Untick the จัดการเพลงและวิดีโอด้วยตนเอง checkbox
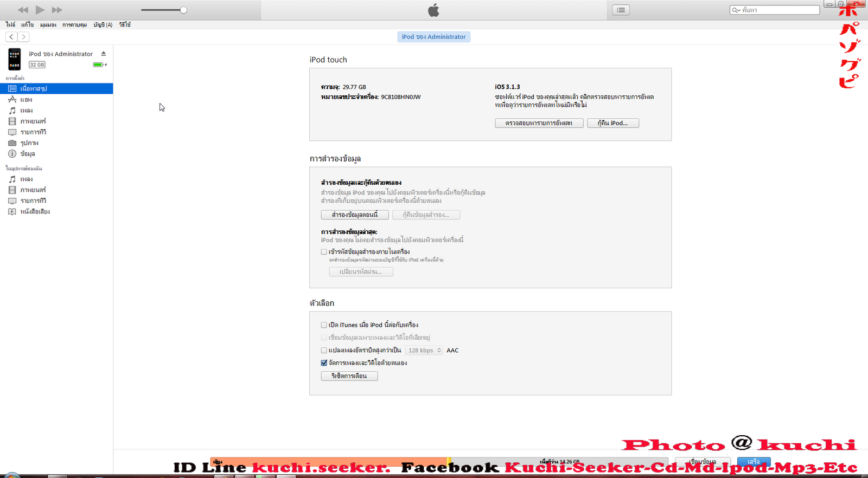 click(324, 363)
